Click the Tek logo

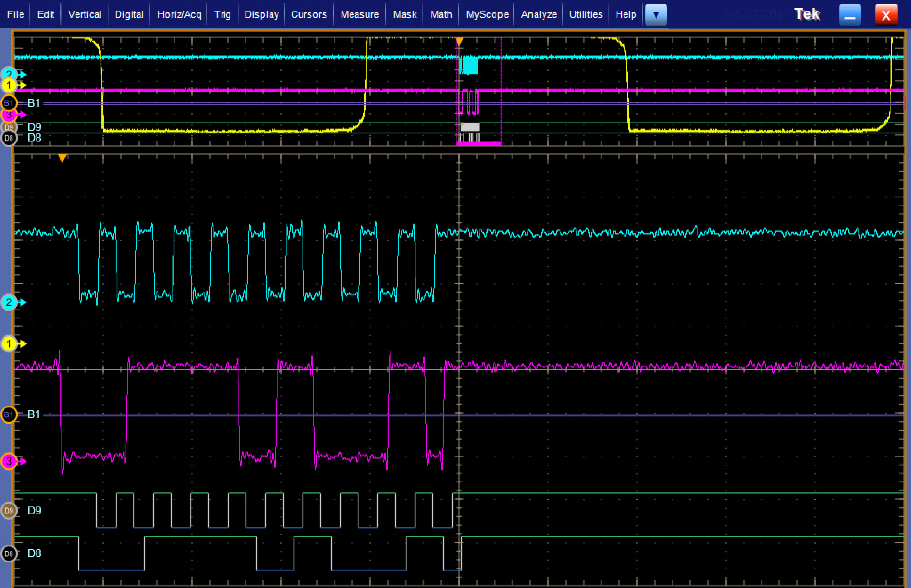(x=807, y=14)
